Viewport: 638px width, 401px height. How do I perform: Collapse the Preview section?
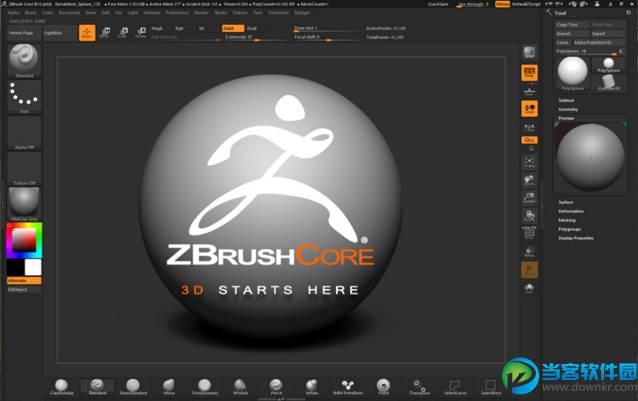point(566,118)
